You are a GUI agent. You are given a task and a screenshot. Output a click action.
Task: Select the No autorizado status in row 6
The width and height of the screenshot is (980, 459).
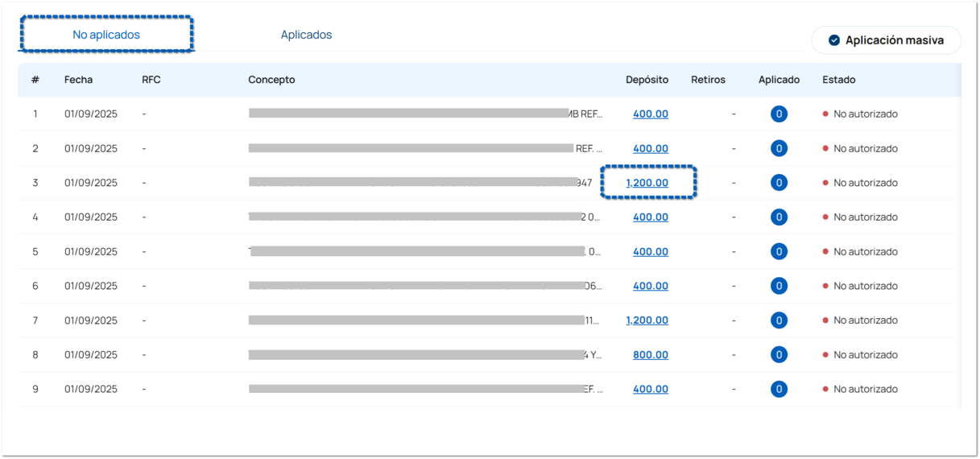point(865,286)
